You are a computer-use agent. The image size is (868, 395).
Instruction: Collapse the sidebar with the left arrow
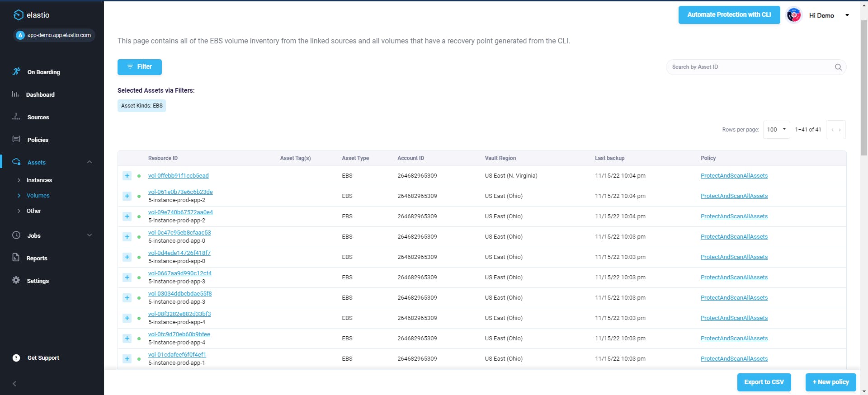click(14, 384)
